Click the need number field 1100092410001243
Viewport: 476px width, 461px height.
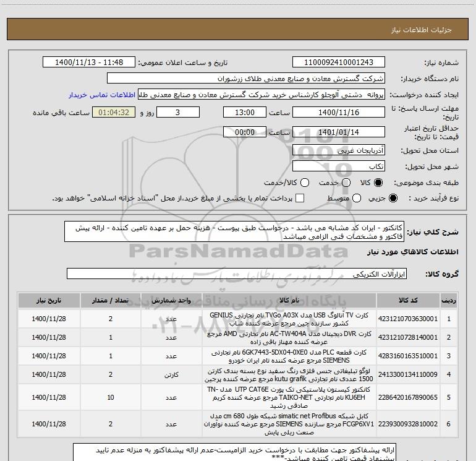[339, 62]
